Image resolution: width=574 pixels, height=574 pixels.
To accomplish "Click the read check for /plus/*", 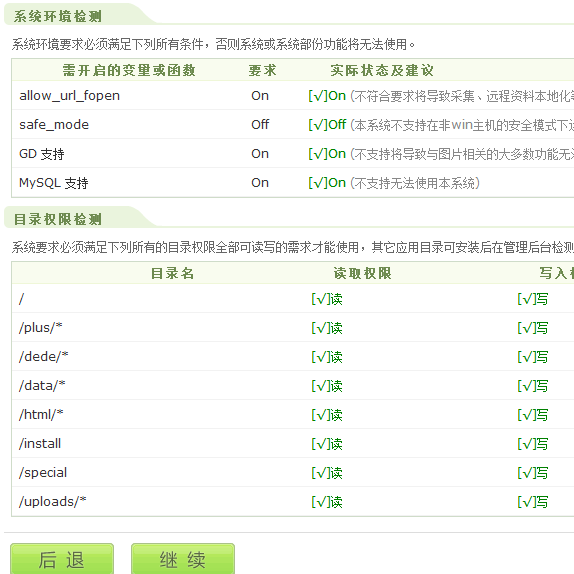I will (x=327, y=328).
